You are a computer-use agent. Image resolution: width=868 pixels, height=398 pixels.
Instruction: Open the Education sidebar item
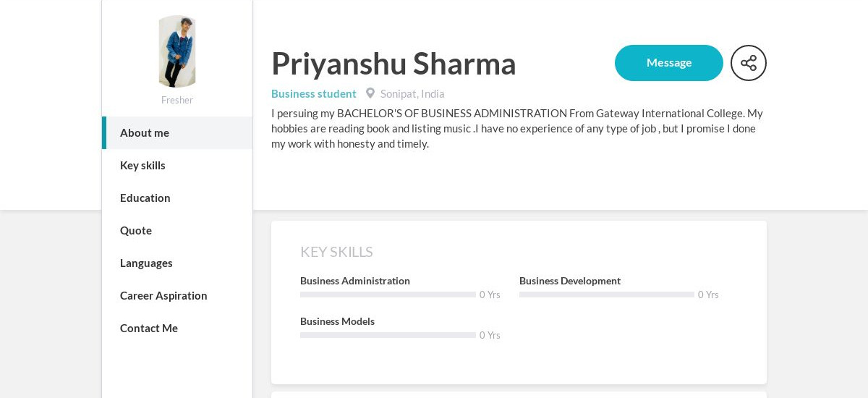point(177,198)
